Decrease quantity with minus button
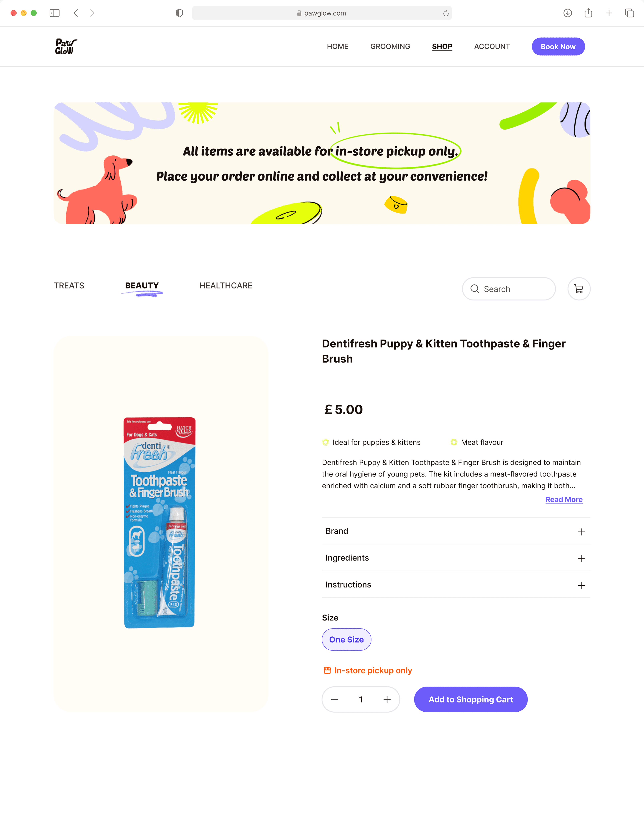This screenshot has height=819, width=644. (335, 699)
